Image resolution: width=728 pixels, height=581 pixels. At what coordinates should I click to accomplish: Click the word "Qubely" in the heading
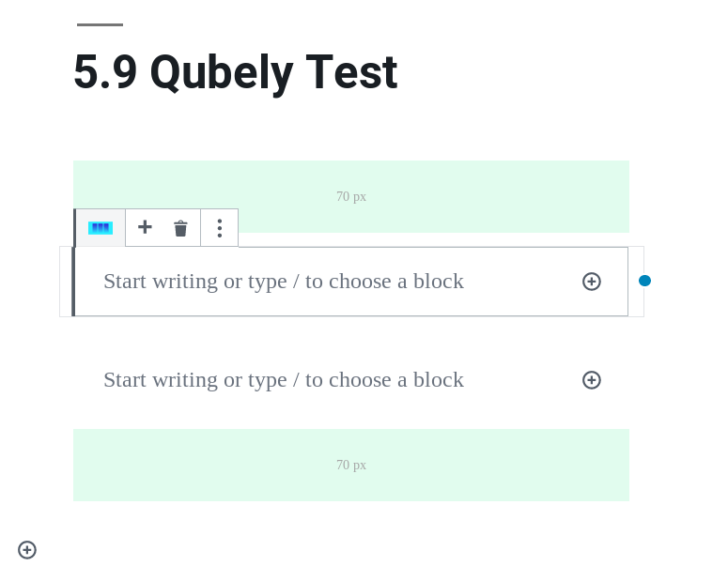click(x=221, y=72)
